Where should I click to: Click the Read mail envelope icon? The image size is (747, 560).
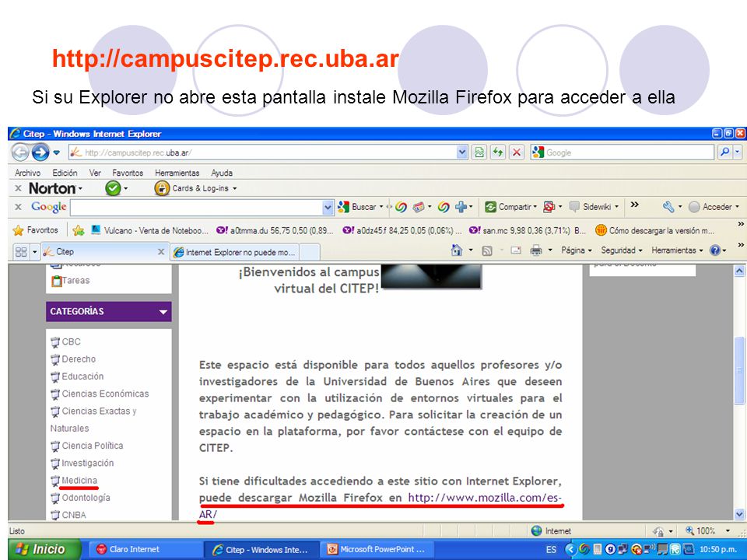tap(516, 250)
